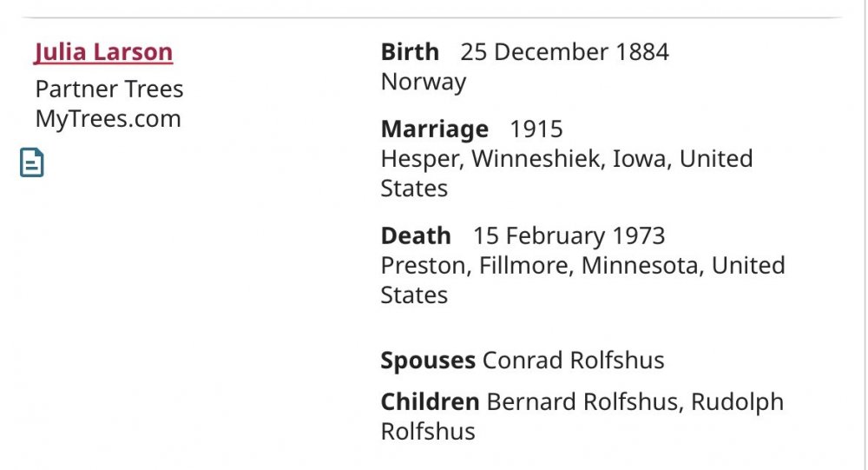The image size is (868, 470).
Task: Click the document record icon
Action: coord(32,162)
